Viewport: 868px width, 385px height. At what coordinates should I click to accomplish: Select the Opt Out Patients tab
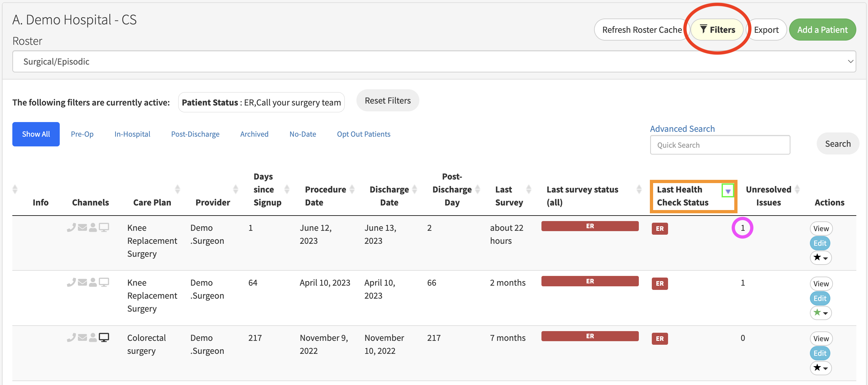click(x=363, y=134)
